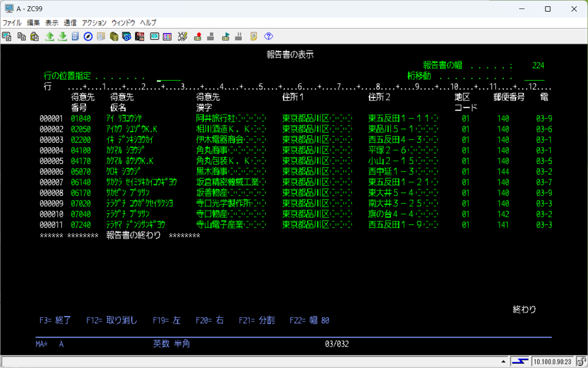Click the 桁移動 input field
Viewport: 588px width, 368px height.
(x=534, y=76)
